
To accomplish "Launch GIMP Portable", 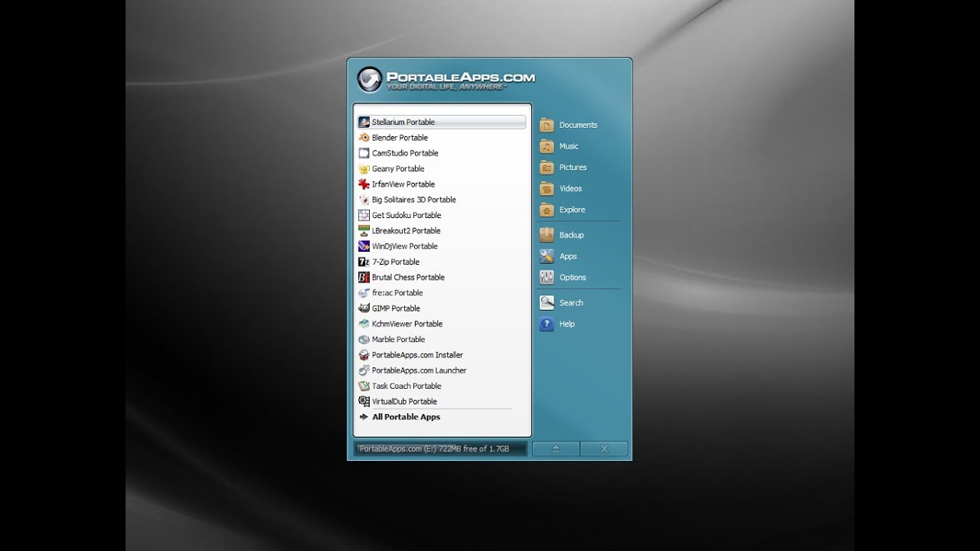I will coord(395,308).
